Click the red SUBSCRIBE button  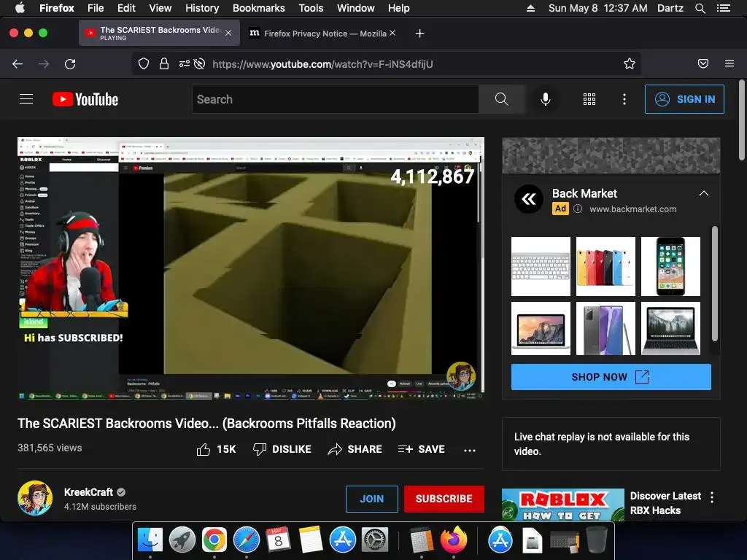click(444, 499)
